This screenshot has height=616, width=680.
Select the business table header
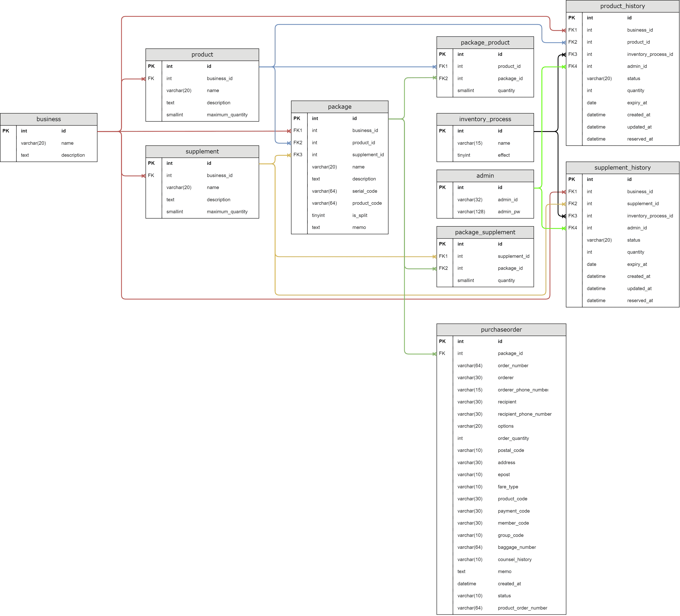(x=49, y=119)
